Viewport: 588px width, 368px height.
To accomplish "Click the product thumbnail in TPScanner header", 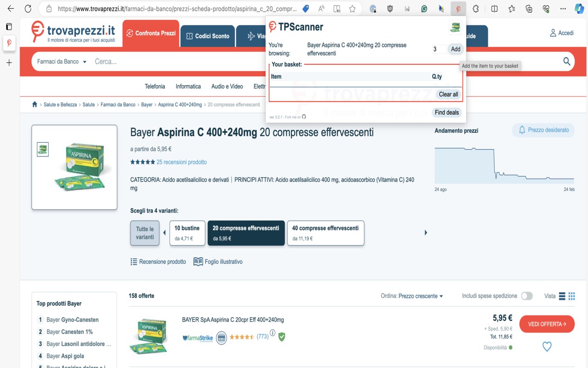I will click(455, 28).
